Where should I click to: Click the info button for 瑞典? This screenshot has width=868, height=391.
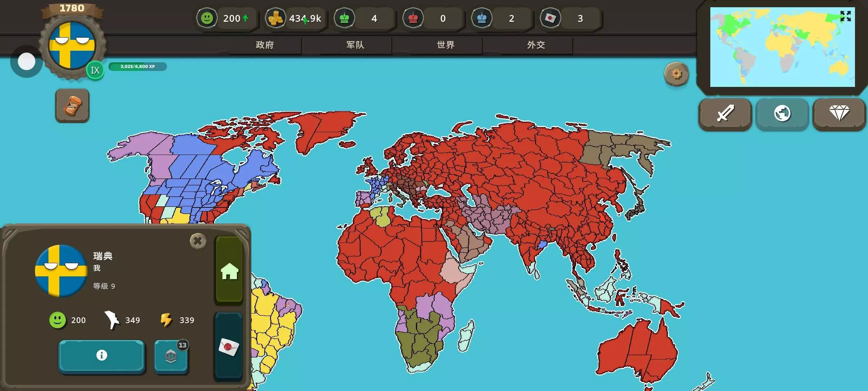pos(102,355)
